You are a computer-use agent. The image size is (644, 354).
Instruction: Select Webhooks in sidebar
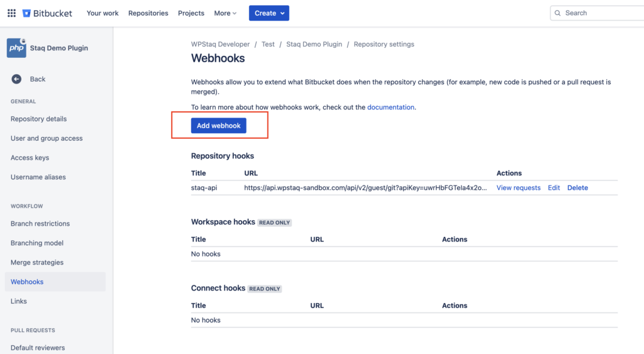55,282
